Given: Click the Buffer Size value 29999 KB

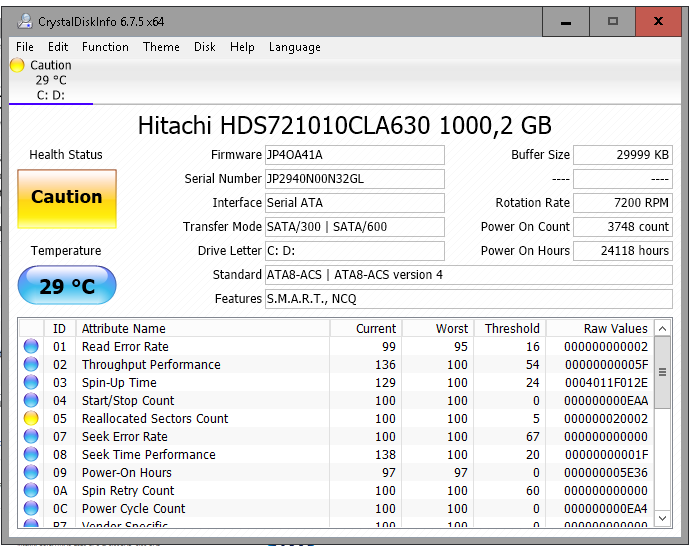Looking at the screenshot, I should (x=623, y=155).
